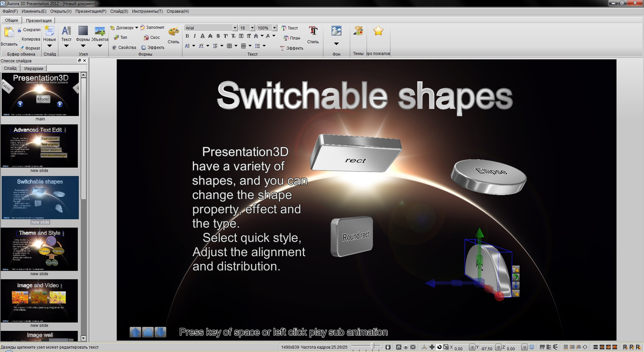The image size is (644, 352).
Task: Click the shape Effects (Эффекть) button
Action: click(x=153, y=48)
